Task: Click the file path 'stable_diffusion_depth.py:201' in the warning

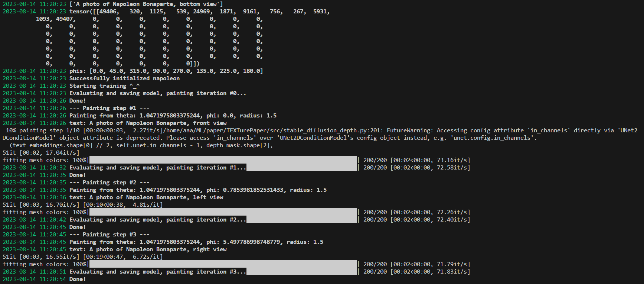Action: point(334,130)
